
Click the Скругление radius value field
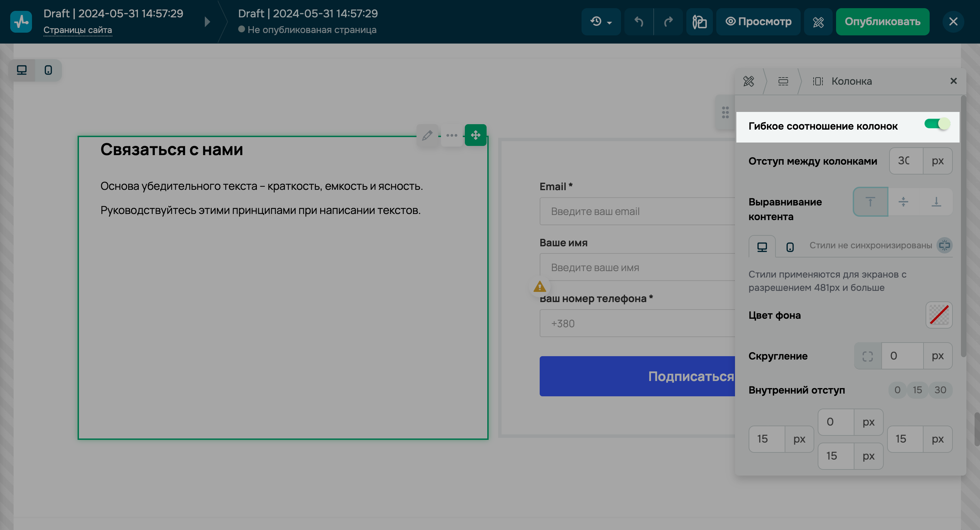[x=902, y=356]
